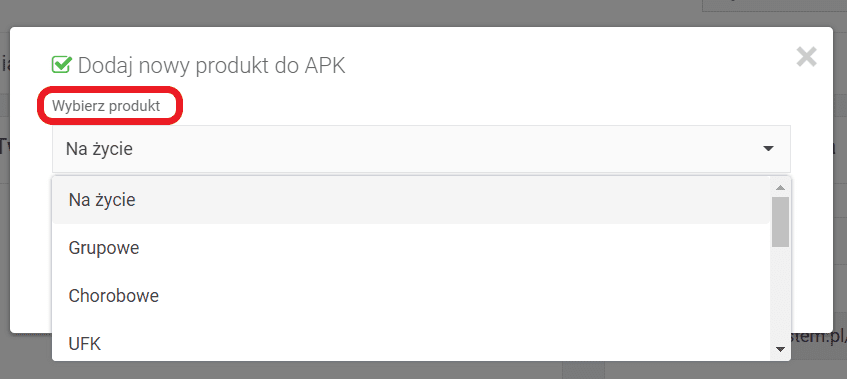The width and height of the screenshot is (847, 379).
Task: Close the dialog using the X icon
Action: pyautogui.click(x=806, y=57)
